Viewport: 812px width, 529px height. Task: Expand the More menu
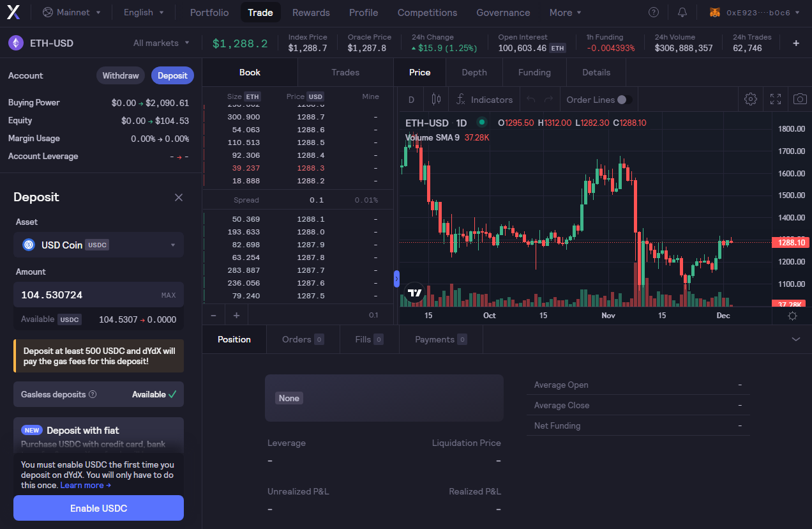(x=566, y=12)
